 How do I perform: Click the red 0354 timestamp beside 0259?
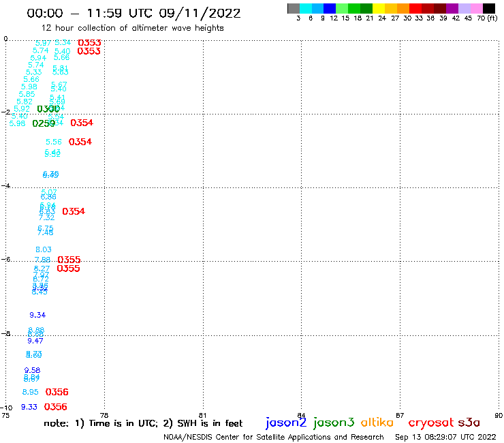click(x=82, y=123)
